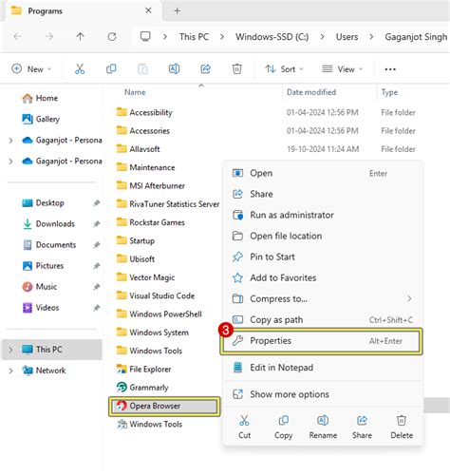Expand the second Gaganjot - Persona OneDrive node

(10, 162)
